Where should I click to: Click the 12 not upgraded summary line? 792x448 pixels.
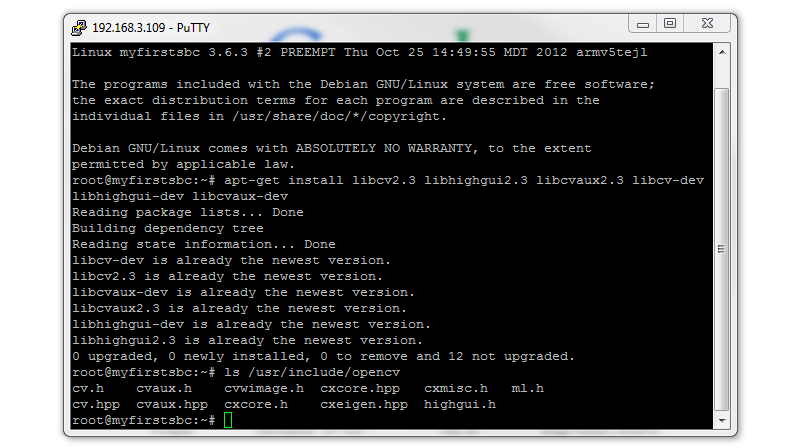point(323,357)
